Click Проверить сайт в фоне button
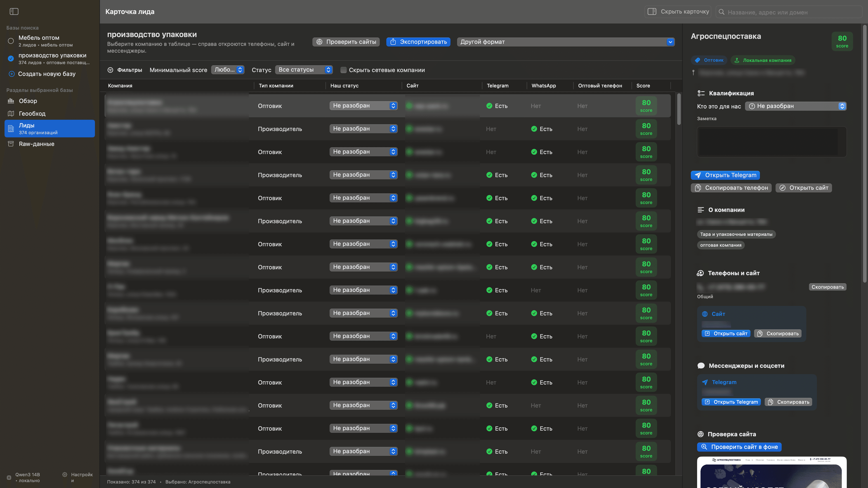The height and width of the screenshot is (488, 868). [x=739, y=447]
